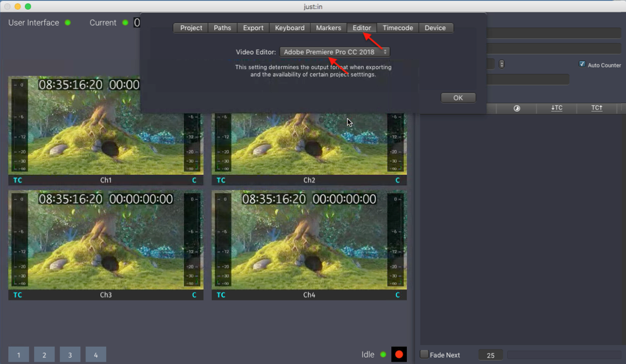Click the fade value field showing 25
The width and height of the screenshot is (626, 364).
(491, 355)
